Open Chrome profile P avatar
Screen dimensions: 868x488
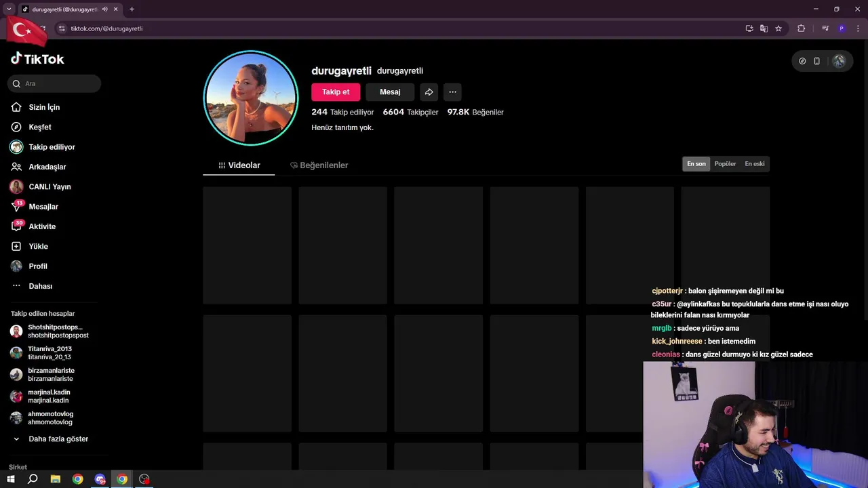[x=842, y=28]
